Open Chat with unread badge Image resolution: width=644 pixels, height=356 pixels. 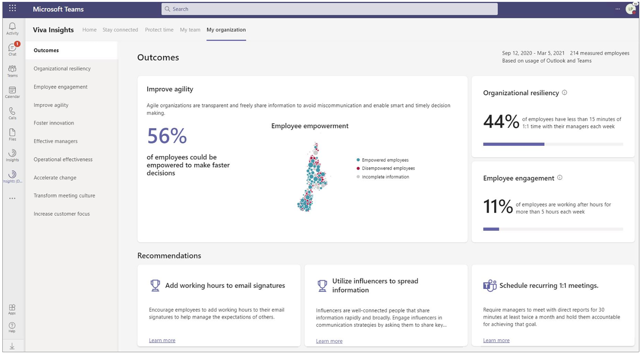click(x=12, y=50)
